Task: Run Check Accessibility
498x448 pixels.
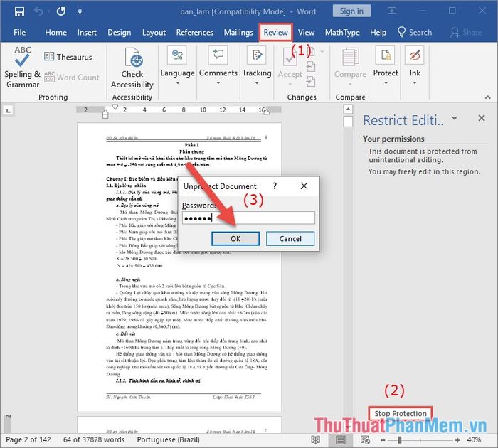Action: coord(132,68)
